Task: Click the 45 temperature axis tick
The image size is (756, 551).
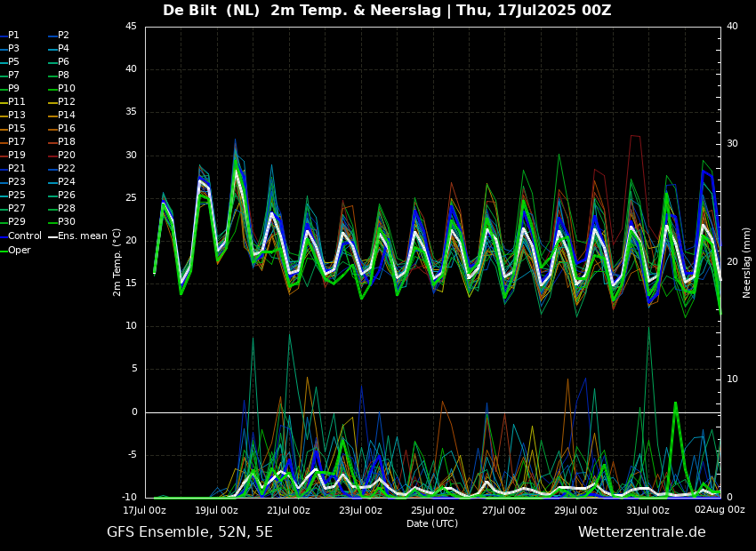Action: (131, 27)
